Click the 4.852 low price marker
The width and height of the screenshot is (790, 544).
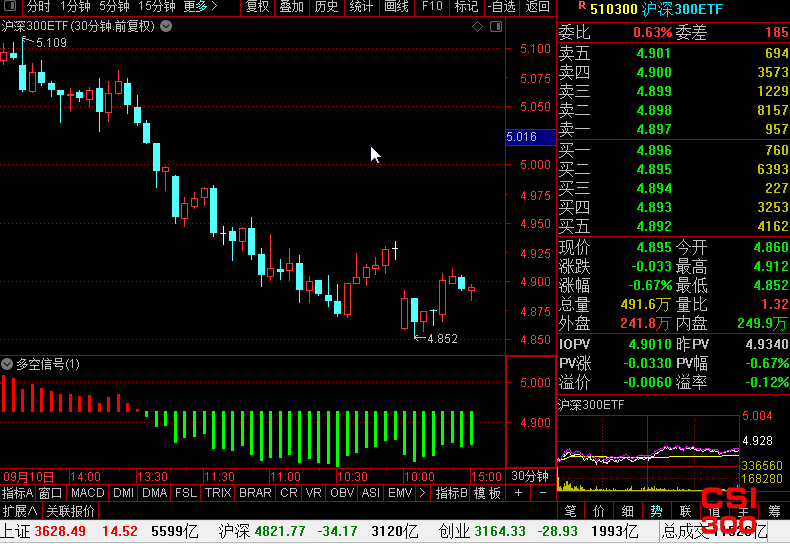point(442,338)
